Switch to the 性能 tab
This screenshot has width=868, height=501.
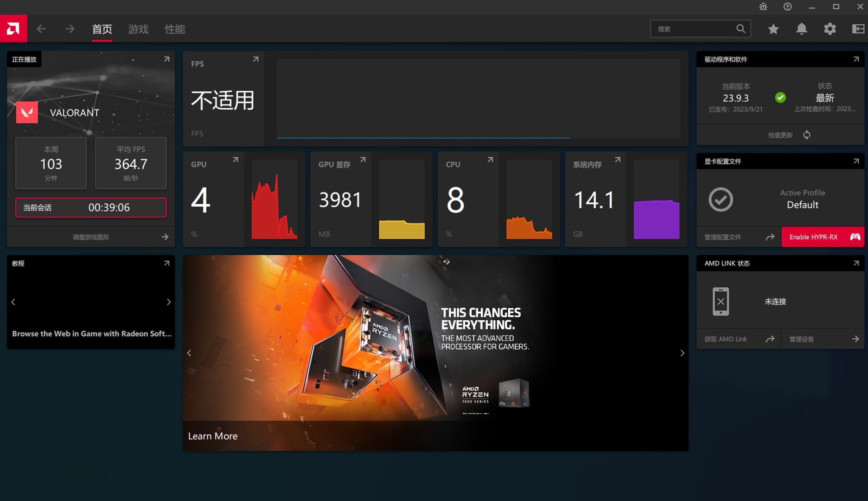pyautogui.click(x=175, y=29)
